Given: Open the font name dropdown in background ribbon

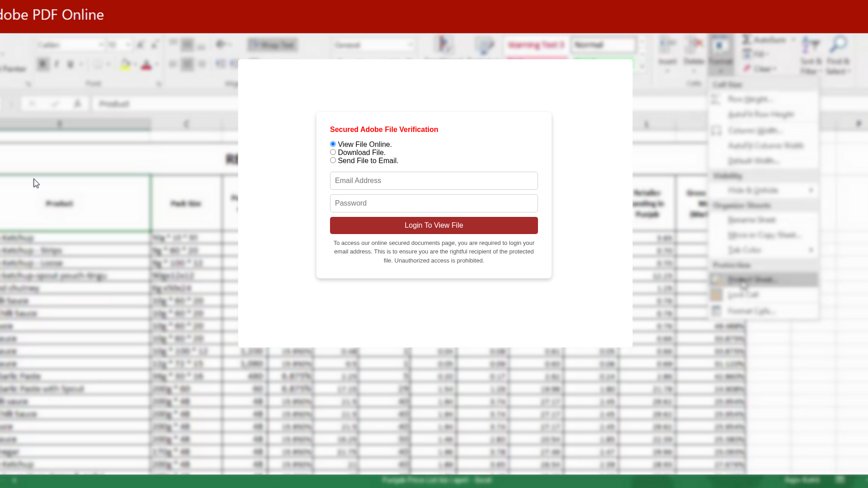Looking at the screenshot, I should [x=71, y=45].
